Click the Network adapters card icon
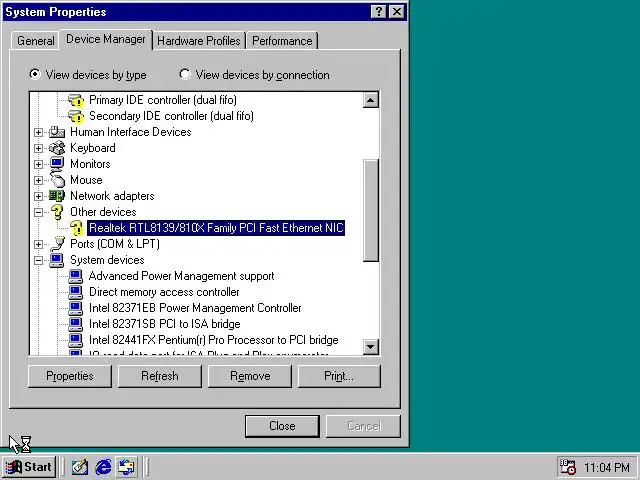The image size is (640, 480). coord(57,196)
